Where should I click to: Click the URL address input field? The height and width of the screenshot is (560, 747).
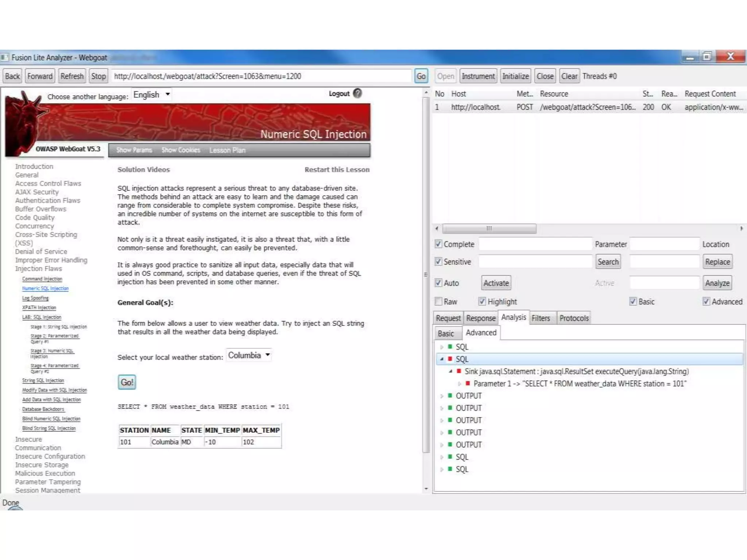pos(261,76)
